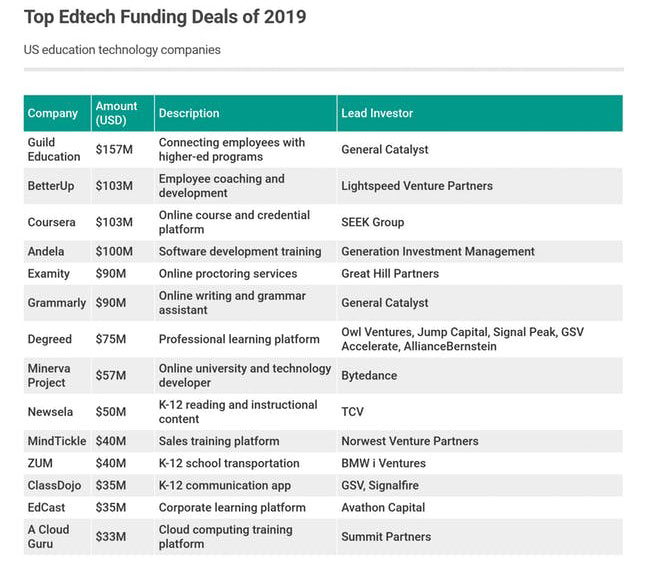Click 'Online proctoring services' description
This screenshot has height=566, width=648.
(245, 273)
